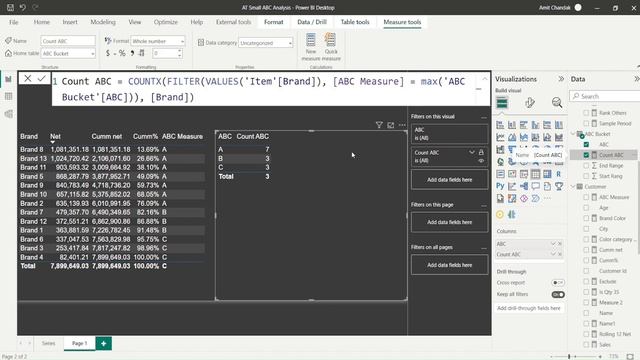Switch to the Modeling ribbon tab
This screenshot has width=640, height=360.
coord(103,22)
